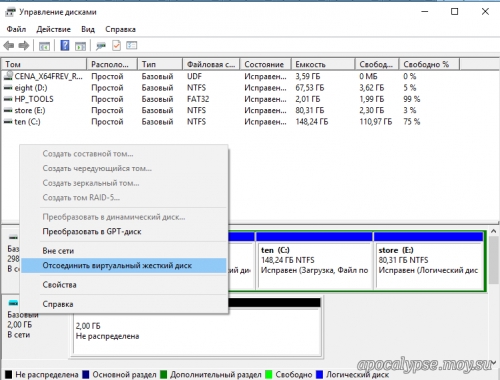Sort by the Свободно % column header

point(429,64)
